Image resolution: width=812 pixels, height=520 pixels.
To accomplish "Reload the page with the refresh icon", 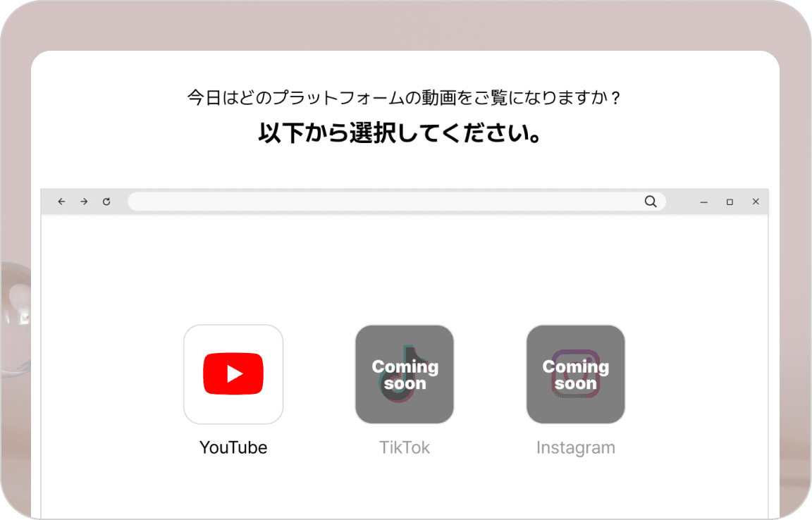I will click(106, 202).
